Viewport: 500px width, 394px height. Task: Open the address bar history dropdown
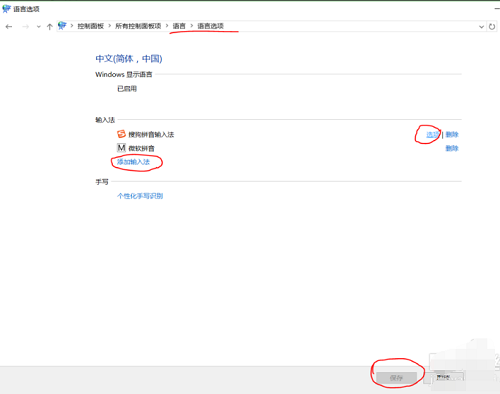(x=481, y=27)
